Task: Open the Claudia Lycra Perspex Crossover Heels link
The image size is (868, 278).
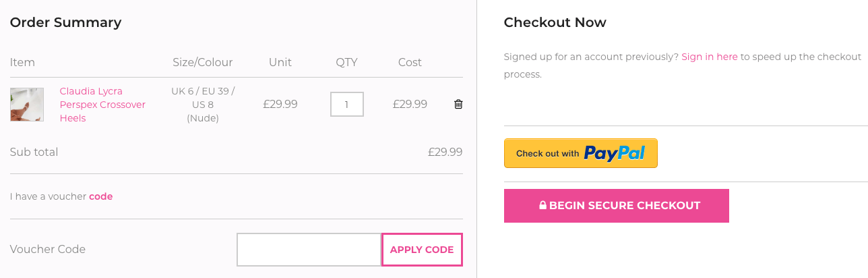Action: [102, 105]
